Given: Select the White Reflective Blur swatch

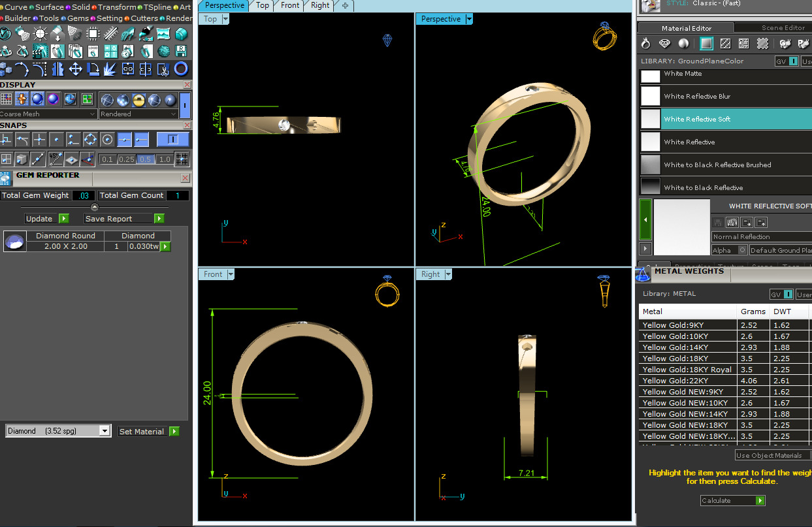Looking at the screenshot, I should pyautogui.click(x=651, y=96).
